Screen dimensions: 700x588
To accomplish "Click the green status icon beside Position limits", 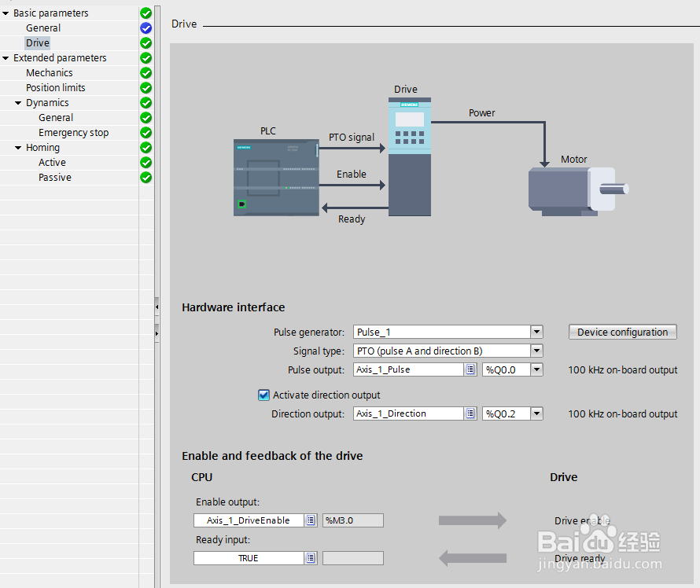I will coord(146,88).
